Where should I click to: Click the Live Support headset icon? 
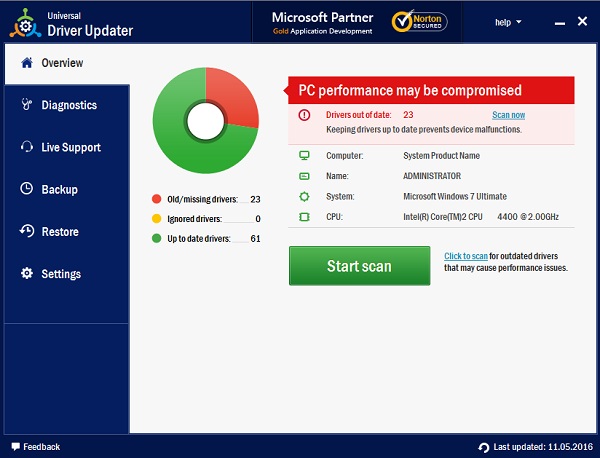[x=26, y=147]
